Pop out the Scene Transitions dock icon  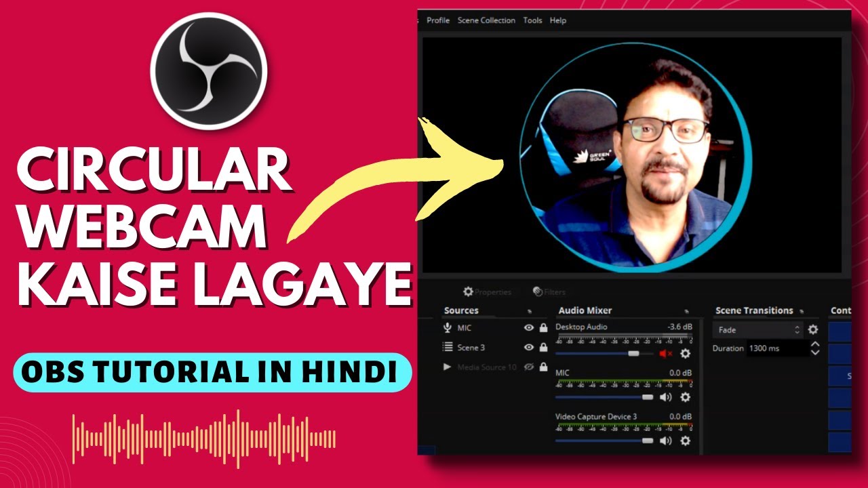(x=801, y=312)
